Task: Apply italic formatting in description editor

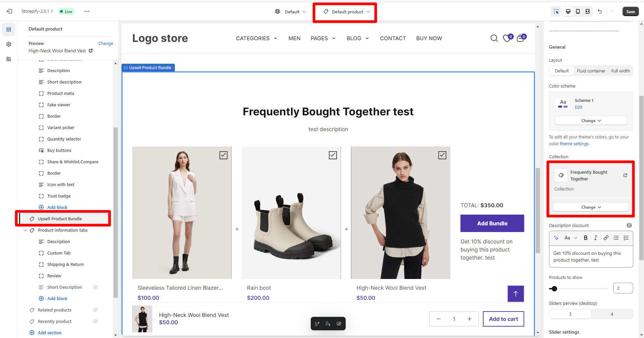Action: tap(596, 238)
